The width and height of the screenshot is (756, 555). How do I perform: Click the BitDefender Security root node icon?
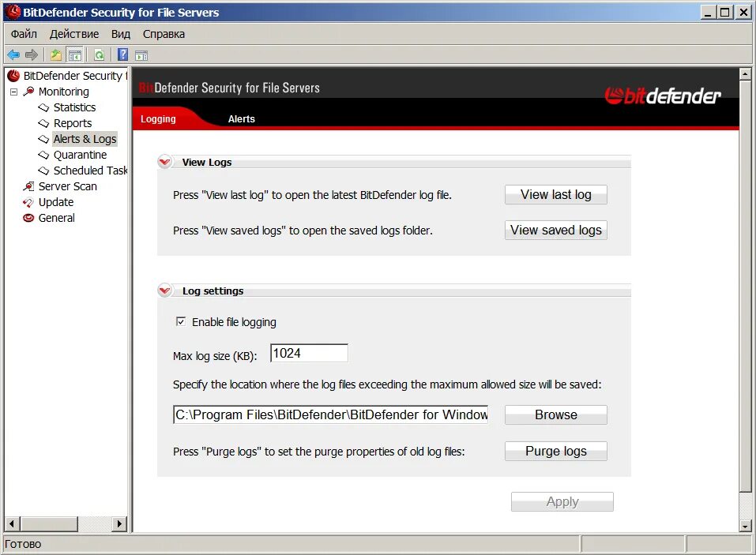tap(13, 76)
